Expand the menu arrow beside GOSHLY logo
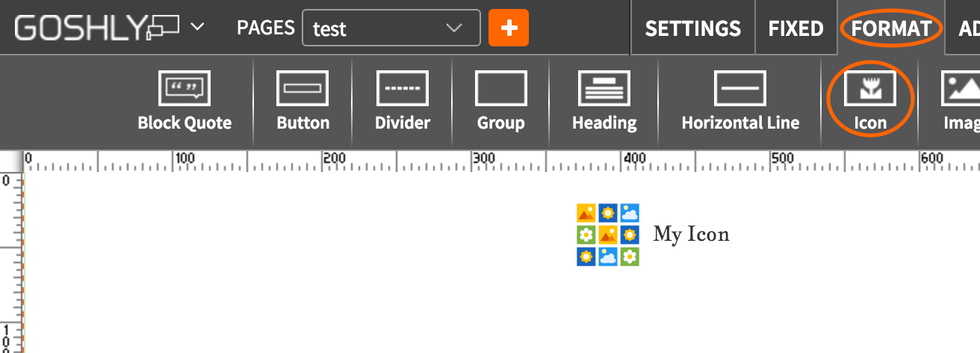The height and width of the screenshot is (353, 980). pos(197,28)
